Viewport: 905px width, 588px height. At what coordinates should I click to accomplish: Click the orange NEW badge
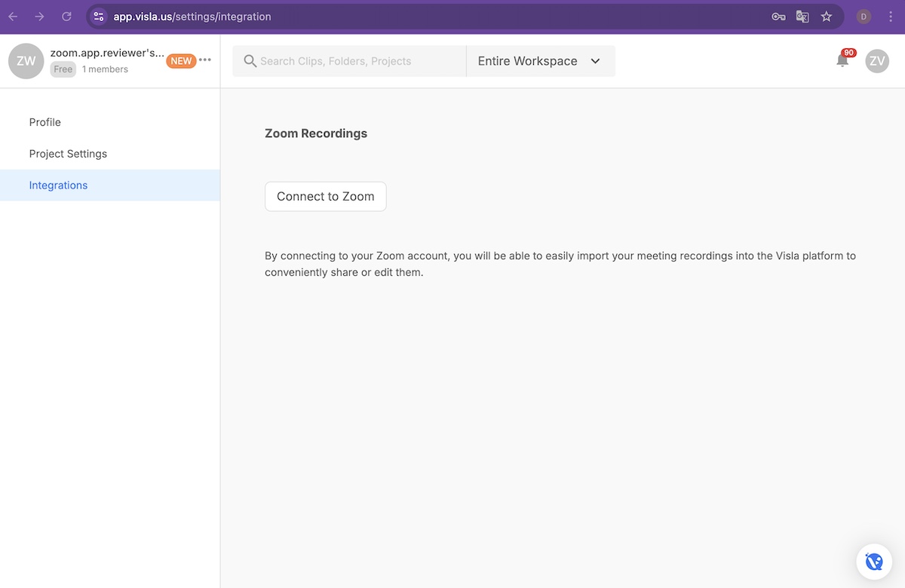click(x=181, y=61)
